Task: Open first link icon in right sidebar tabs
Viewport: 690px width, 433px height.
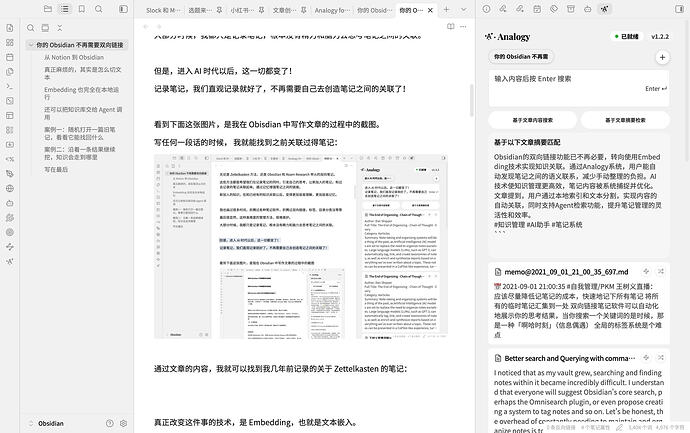Action: [x=503, y=9]
